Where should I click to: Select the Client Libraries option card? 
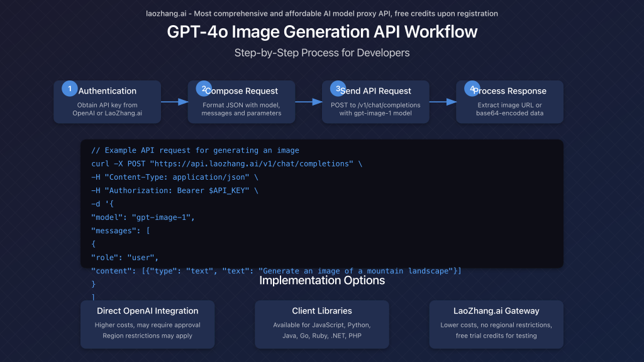322,324
